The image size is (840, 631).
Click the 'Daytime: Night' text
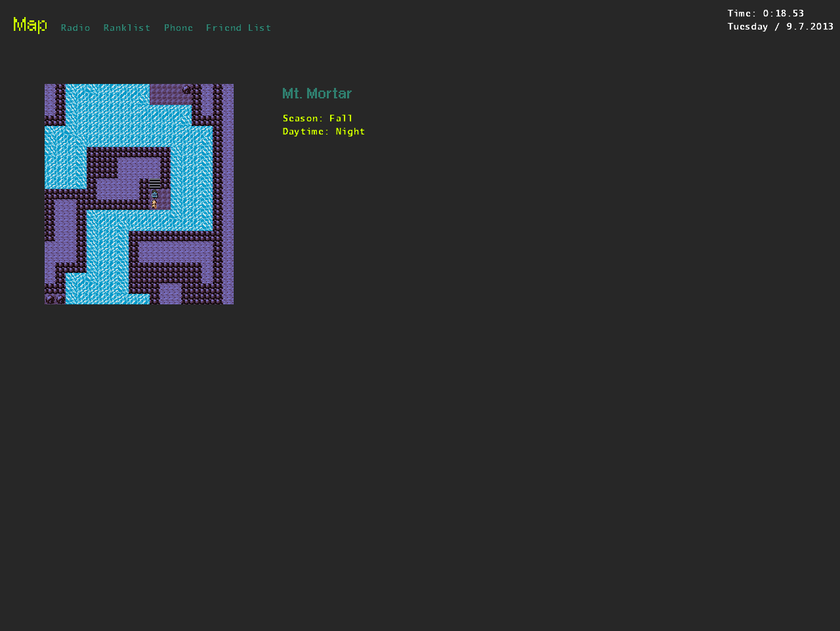coord(324,131)
